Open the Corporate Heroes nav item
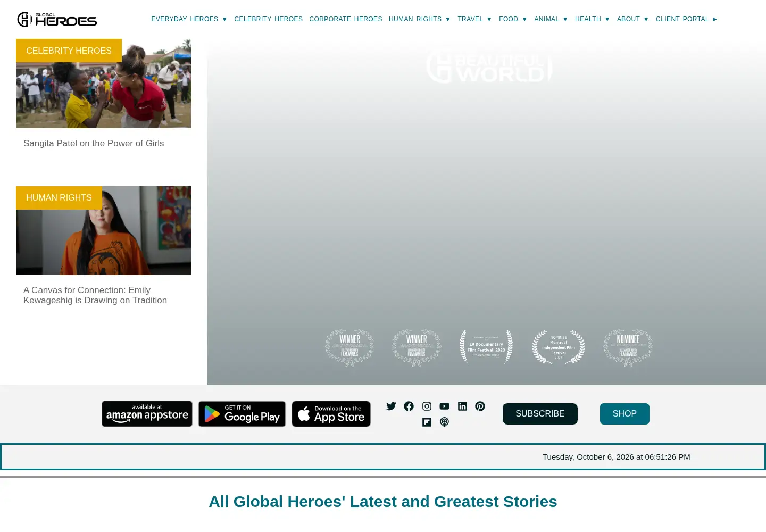The width and height of the screenshot is (766, 532). click(x=346, y=19)
